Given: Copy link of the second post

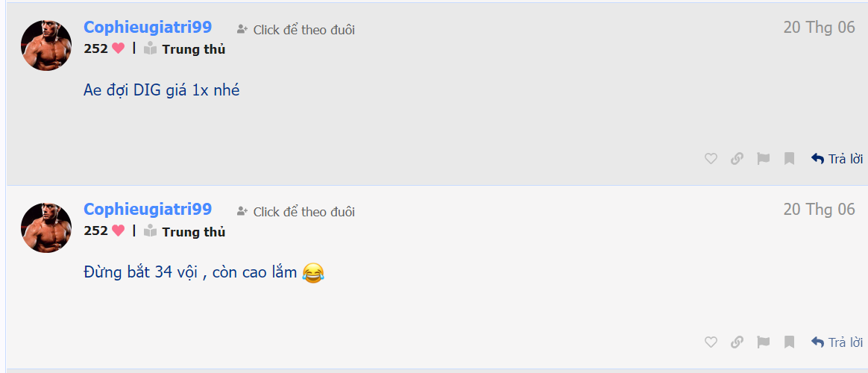Looking at the screenshot, I should click(x=737, y=342).
